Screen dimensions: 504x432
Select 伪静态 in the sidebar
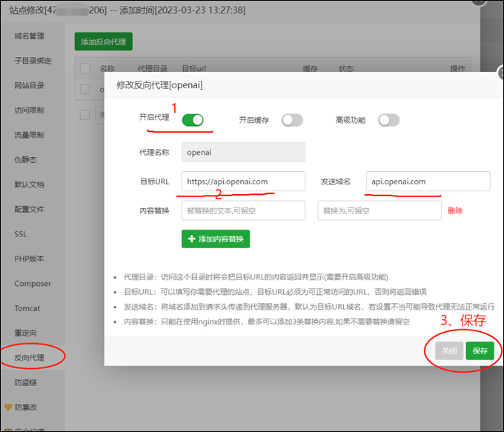tap(25, 159)
